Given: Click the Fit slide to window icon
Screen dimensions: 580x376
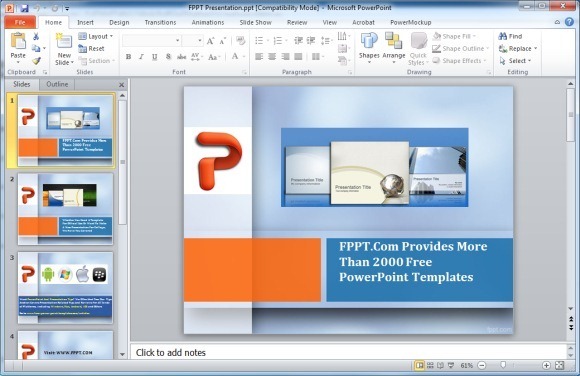Looking at the screenshot, I should pyautogui.click(x=560, y=366).
